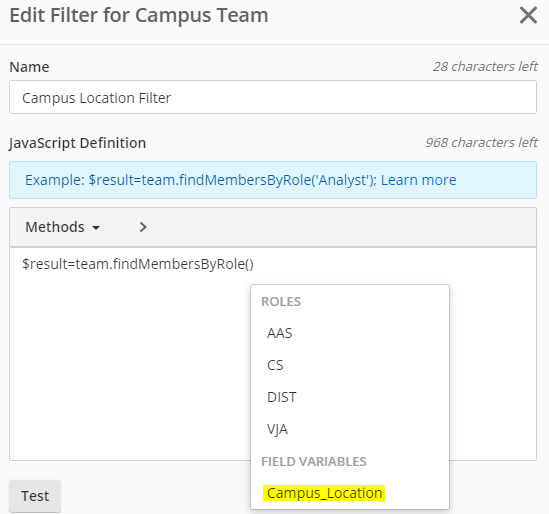Insert the Campus_Location field variable
This screenshot has height=514, width=549.
pos(324,493)
